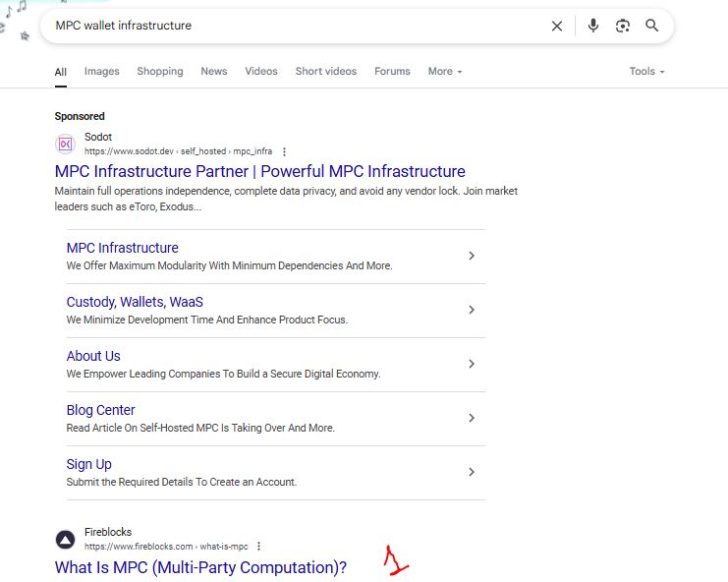Switch to the Short videos tab

pos(326,71)
